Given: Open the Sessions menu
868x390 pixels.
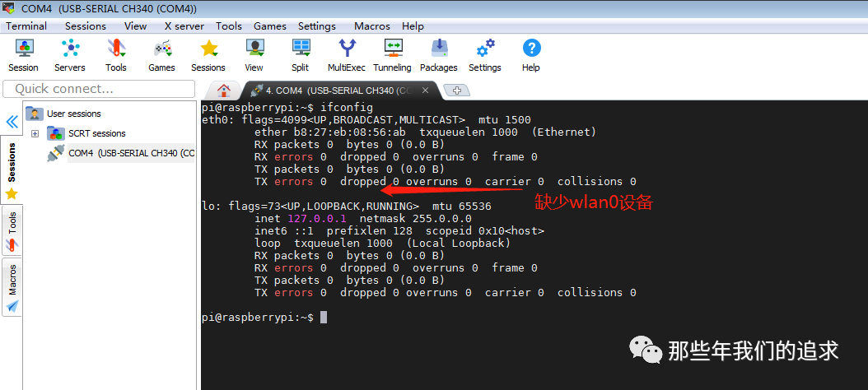Looking at the screenshot, I should pyautogui.click(x=86, y=26).
